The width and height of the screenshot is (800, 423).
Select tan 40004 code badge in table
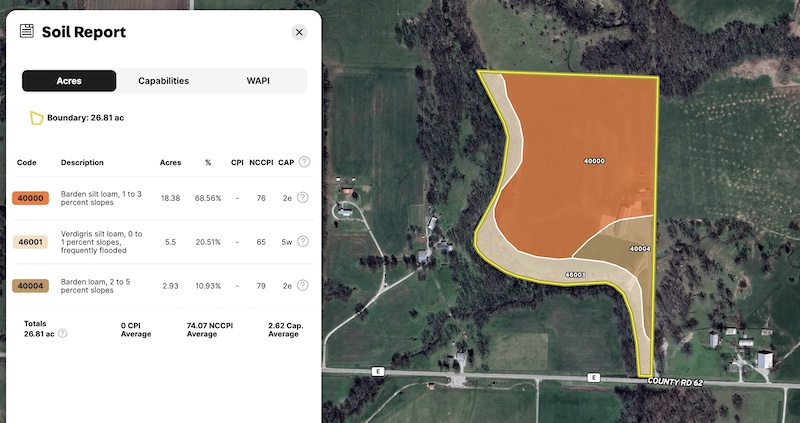pos(30,286)
